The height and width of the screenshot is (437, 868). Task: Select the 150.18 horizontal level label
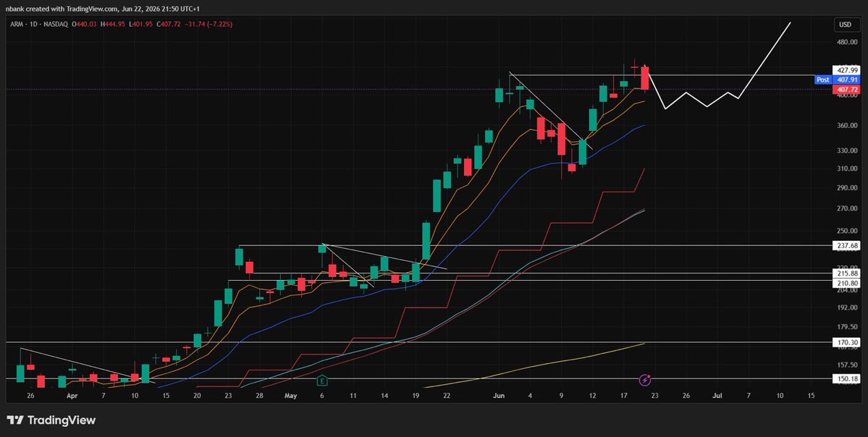point(845,379)
